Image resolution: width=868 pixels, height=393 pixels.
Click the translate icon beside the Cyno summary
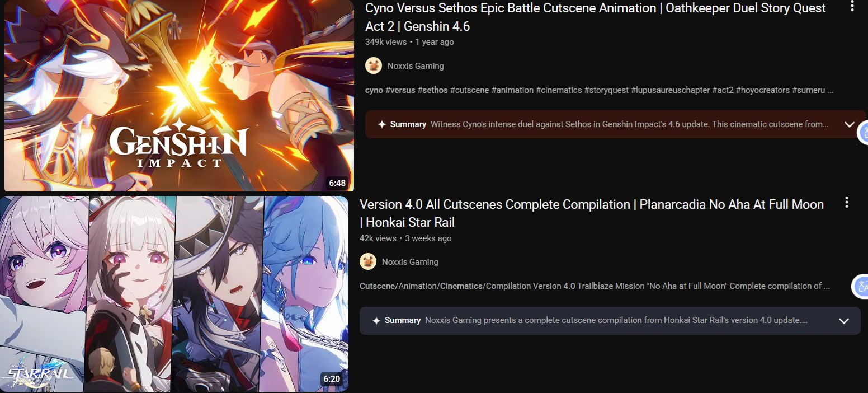click(863, 132)
